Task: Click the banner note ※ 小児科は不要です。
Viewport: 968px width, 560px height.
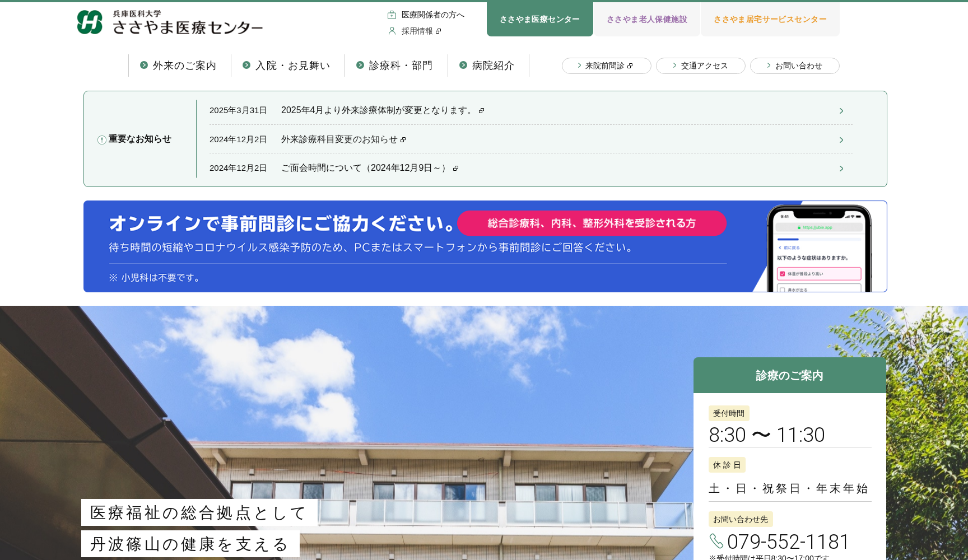Action: pyautogui.click(x=155, y=278)
